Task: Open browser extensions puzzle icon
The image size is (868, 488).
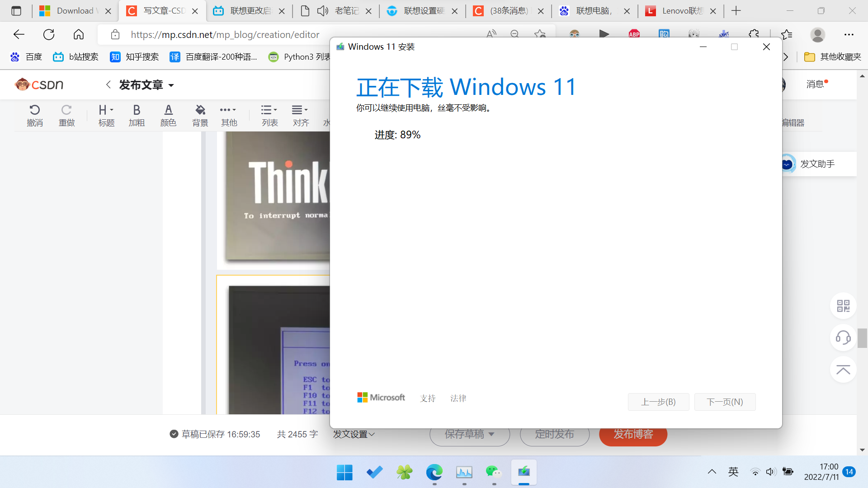Action: (x=754, y=34)
